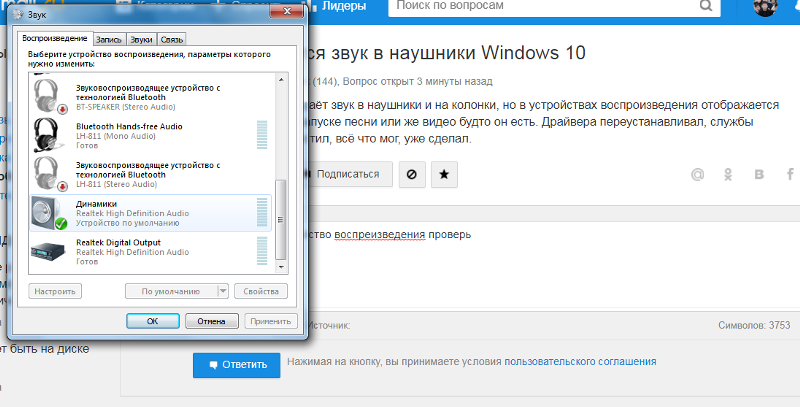Close the Звук dialog window
This screenshot has height=407, width=800.
tap(288, 11)
